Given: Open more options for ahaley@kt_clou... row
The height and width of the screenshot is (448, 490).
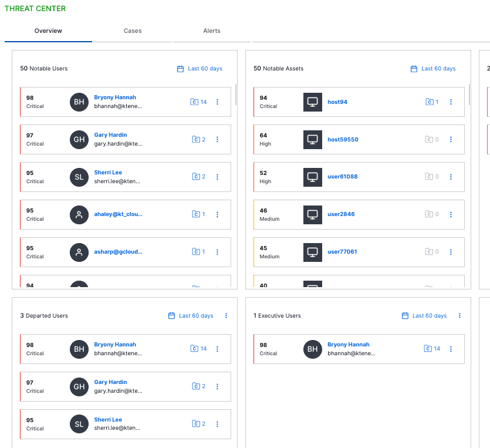Looking at the screenshot, I should click(x=217, y=214).
